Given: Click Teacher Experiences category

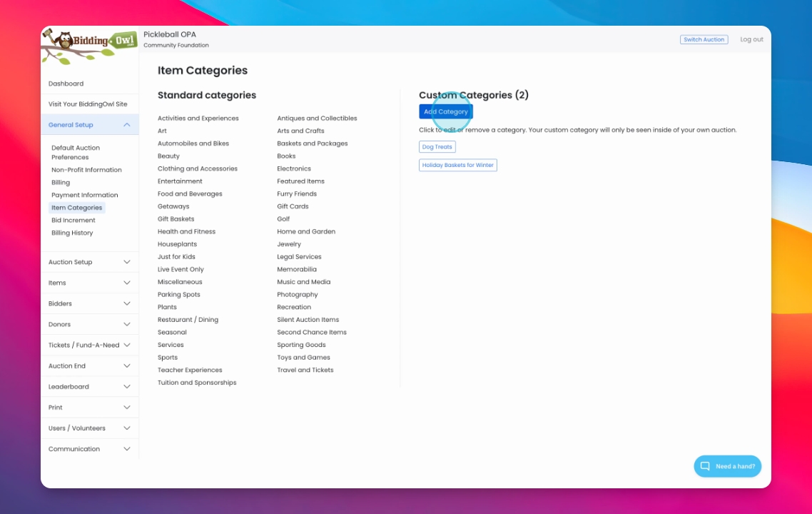Looking at the screenshot, I should [190, 370].
